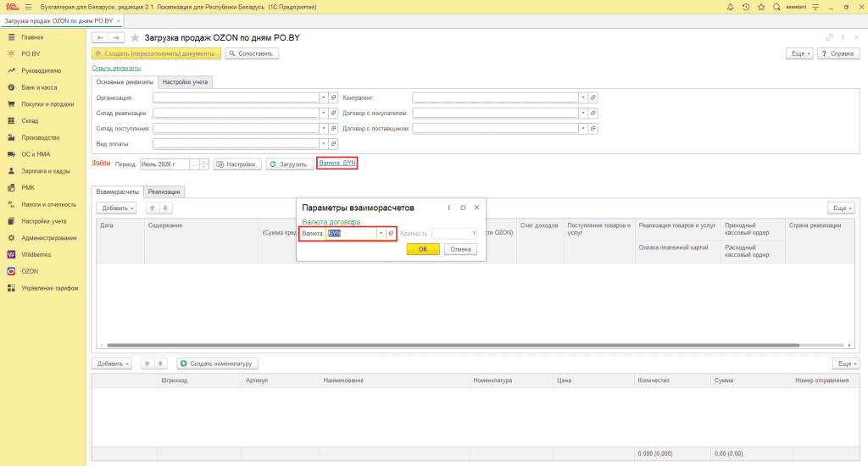Click Сопоставить button

(252, 53)
